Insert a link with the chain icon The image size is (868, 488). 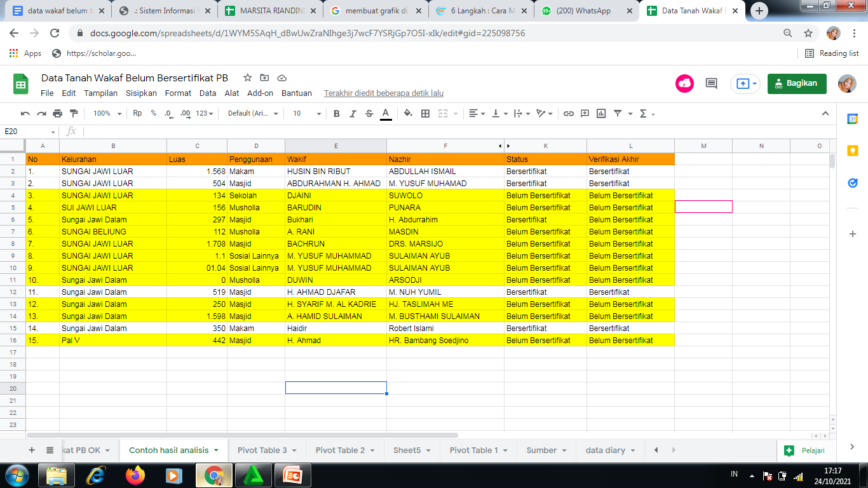coord(569,114)
